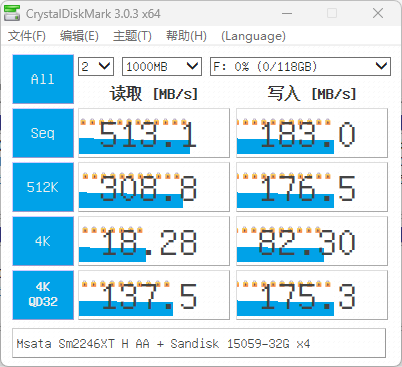This screenshot has height=367, width=402.
Task: Start the 4K benchmark test
Action: coord(43,241)
